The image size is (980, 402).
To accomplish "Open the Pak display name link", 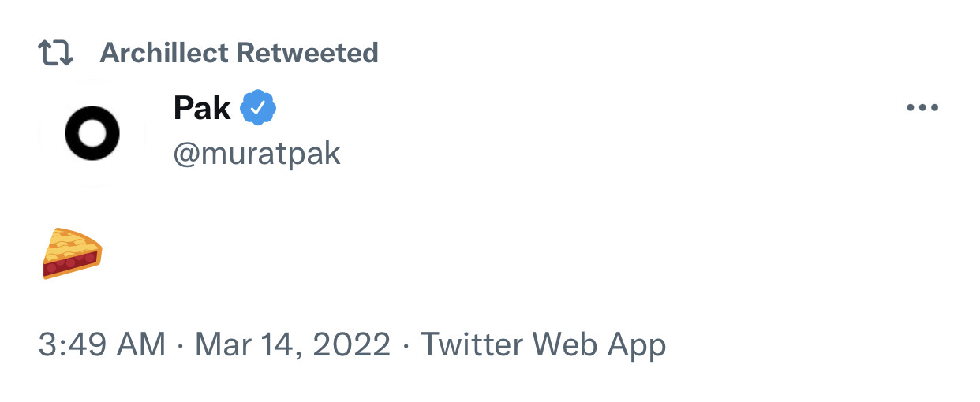I will (x=202, y=108).
